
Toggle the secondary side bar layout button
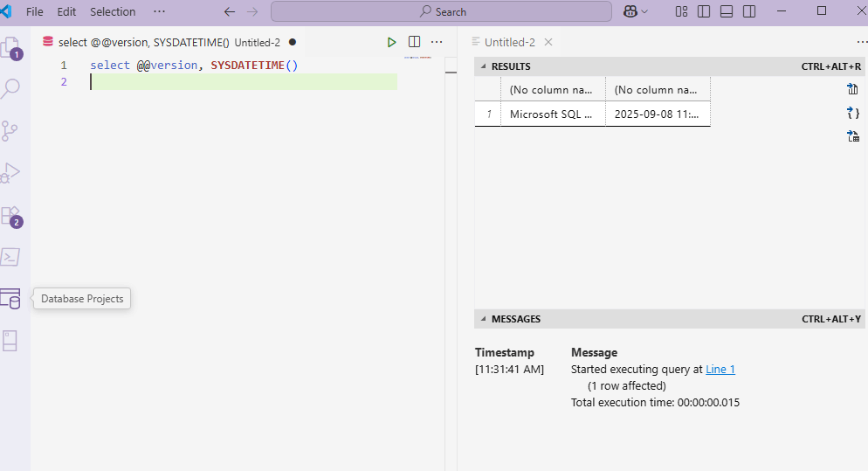point(749,11)
